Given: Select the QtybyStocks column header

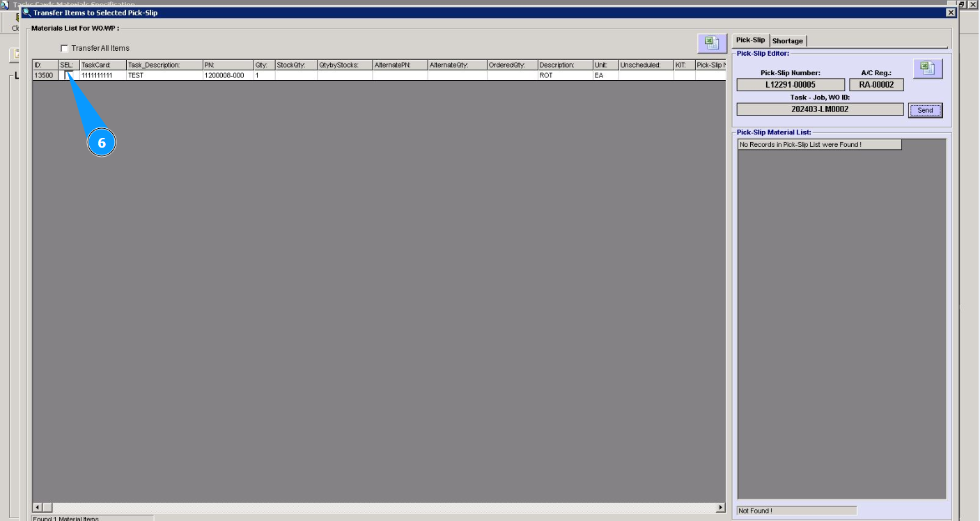Looking at the screenshot, I should 345,65.
